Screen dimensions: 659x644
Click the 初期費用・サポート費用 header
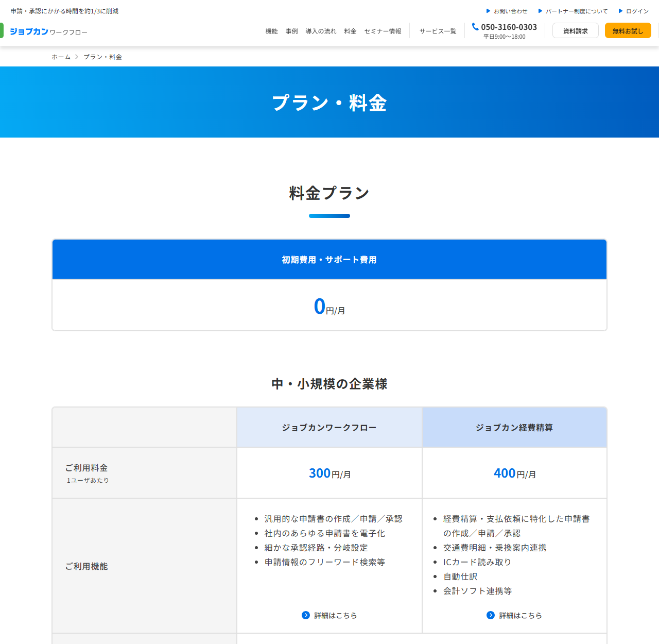(329, 259)
